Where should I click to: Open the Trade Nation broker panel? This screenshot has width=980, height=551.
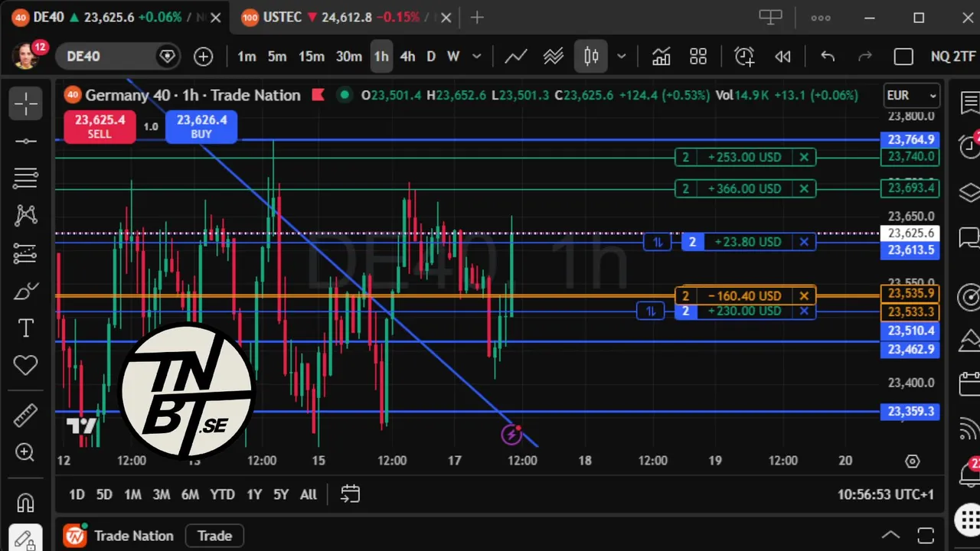pyautogui.click(x=119, y=536)
